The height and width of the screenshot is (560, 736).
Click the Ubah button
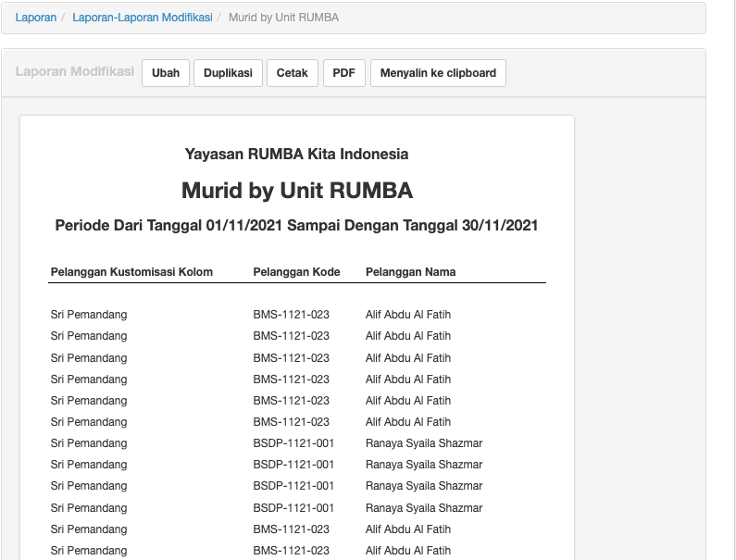pyautogui.click(x=166, y=73)
